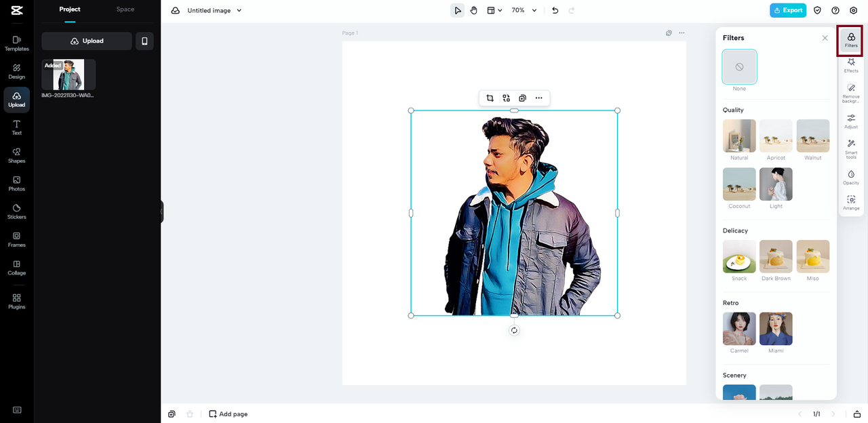Viewport: 868px width, 423px height.
Task: Open the Effects tool
Action: coord(851,65)
